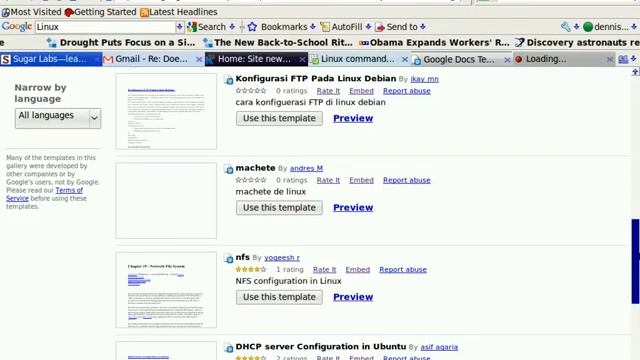640x360 pixels.
Task: Click the four-star rating for nfs
Action: (251, 269)
